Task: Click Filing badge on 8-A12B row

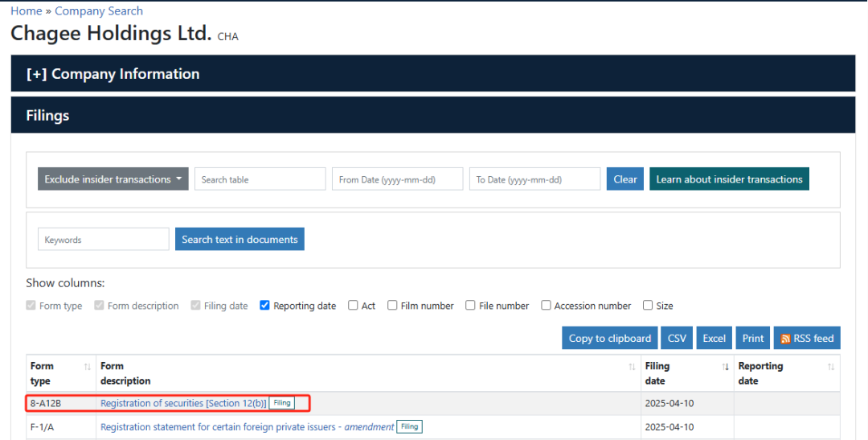Action: tap(282, 403)
